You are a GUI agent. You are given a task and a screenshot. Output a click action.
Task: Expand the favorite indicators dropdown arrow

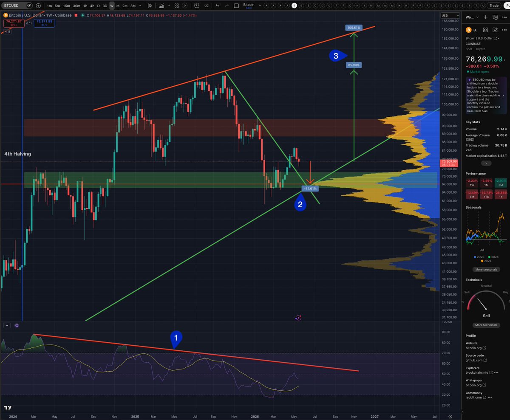[x=169, y=6]
